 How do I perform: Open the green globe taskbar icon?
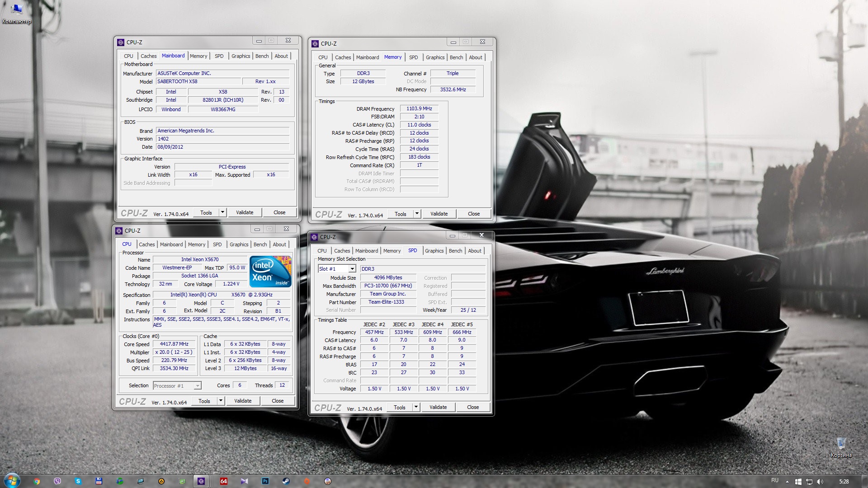click(x=120, y=481)
